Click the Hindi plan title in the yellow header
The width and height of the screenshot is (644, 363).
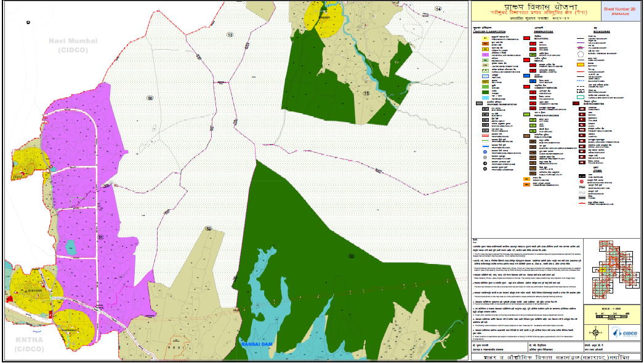point(541,7)
